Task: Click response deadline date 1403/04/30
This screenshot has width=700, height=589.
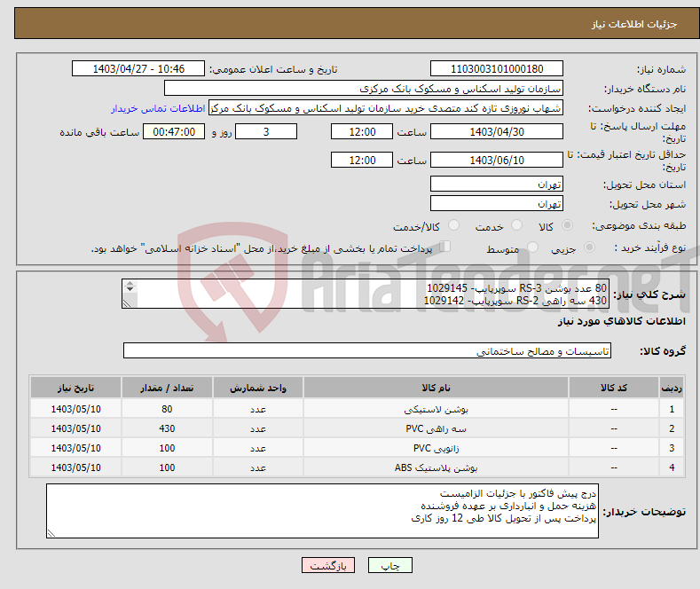Action: [x=497, y=131]
